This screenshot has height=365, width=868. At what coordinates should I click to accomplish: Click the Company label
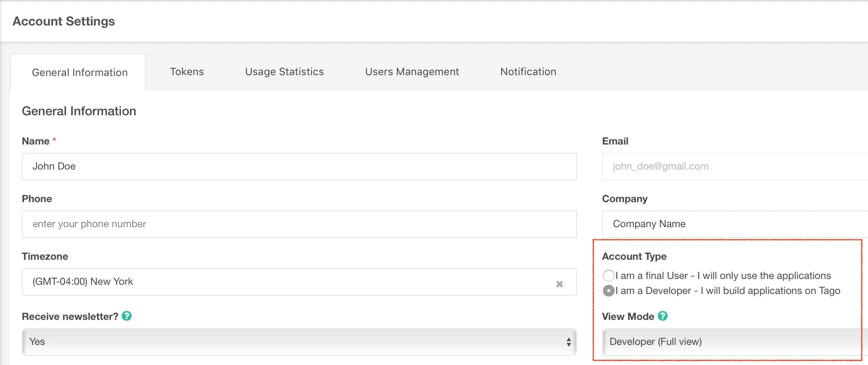(625, 199)
